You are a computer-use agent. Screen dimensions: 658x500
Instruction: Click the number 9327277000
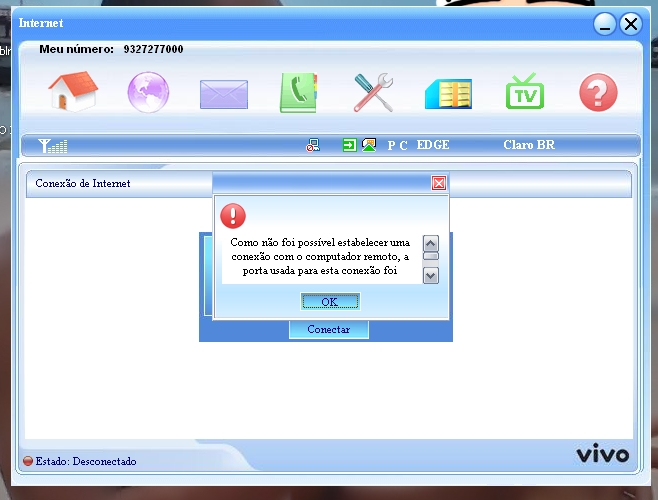click(x=153, y=49)
